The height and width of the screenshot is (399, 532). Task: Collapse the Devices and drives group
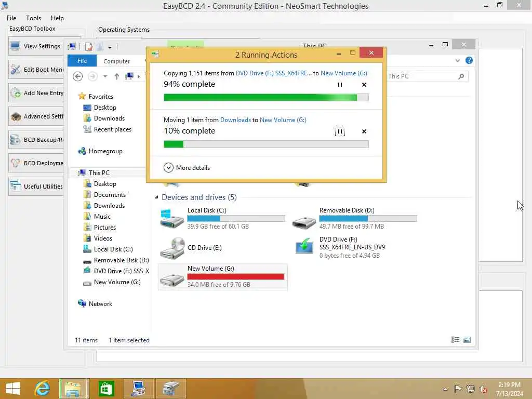coord(156,197)
